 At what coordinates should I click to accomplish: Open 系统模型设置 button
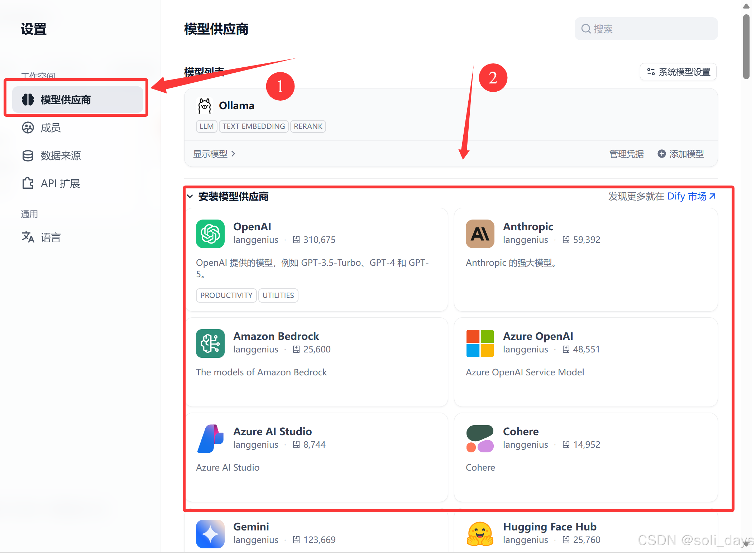pyautogui.click(x=678, y=72)
